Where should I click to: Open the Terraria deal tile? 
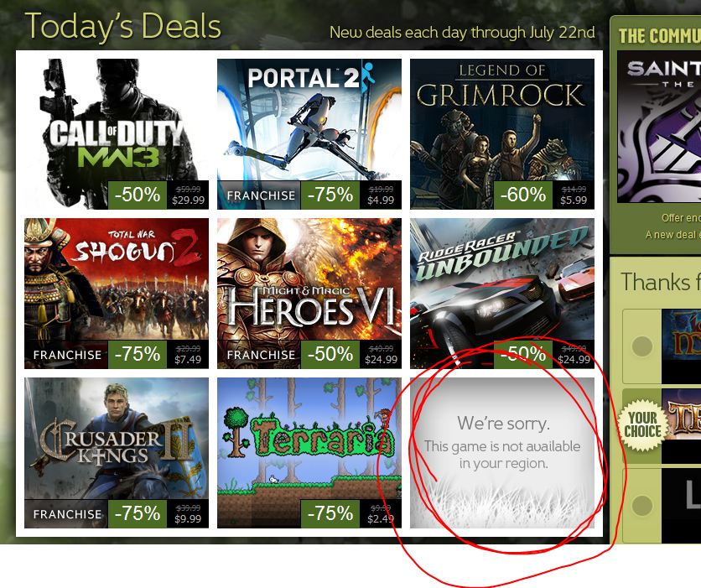click(x=309, y=453)
